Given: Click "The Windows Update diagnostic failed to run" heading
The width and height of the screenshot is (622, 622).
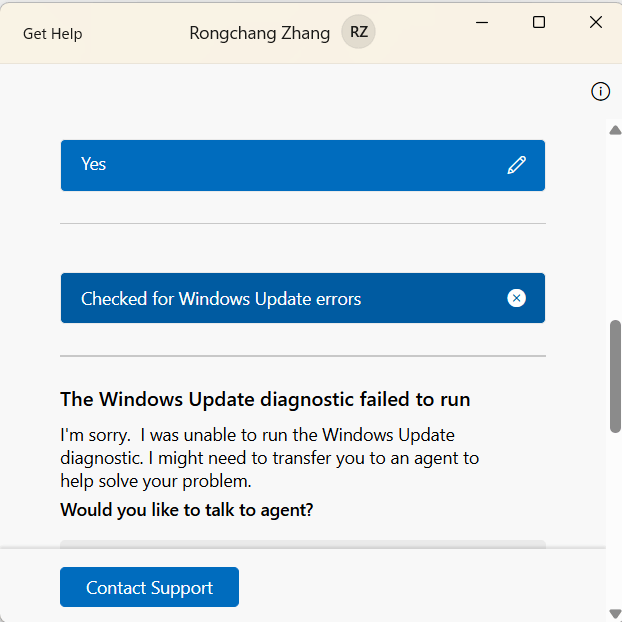Looking at the screenshot, I should tap(265, 399).
